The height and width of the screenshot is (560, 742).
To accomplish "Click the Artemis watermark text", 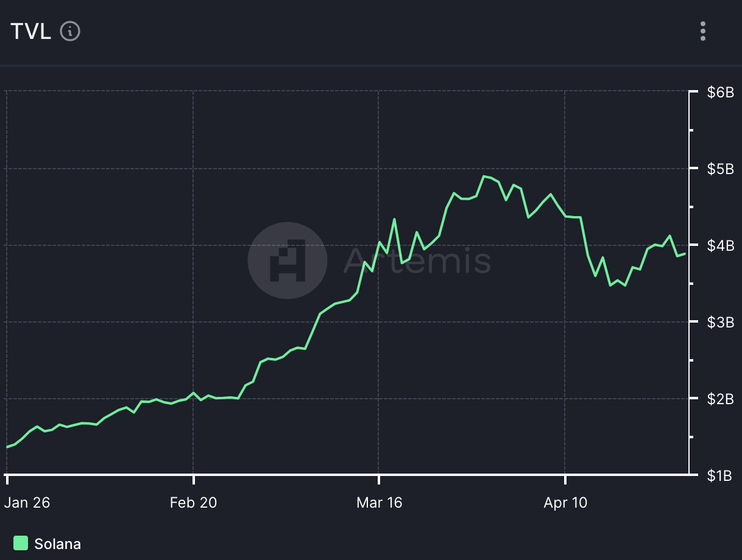I will [x=417, y=260].
